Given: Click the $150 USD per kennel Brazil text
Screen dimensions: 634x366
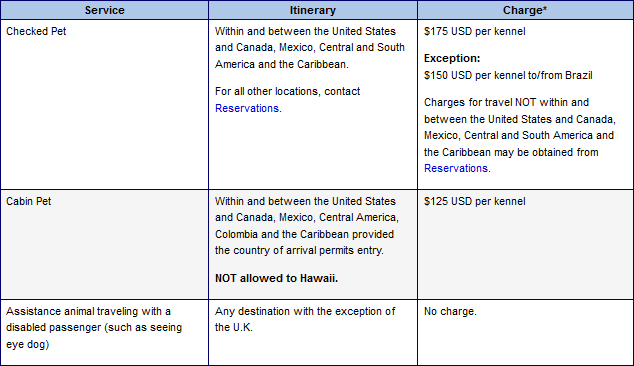Looking at the screenshot, I should (508, 75).
